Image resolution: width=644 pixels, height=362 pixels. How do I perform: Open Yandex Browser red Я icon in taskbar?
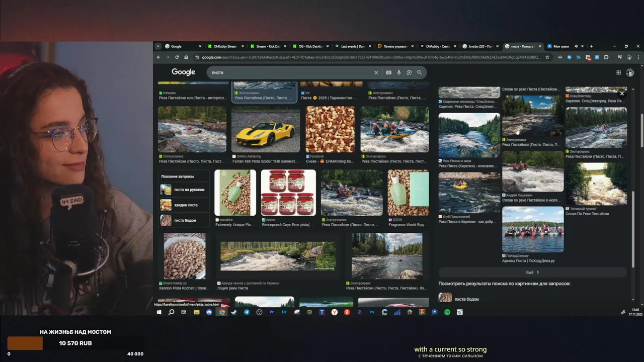click(x=347, y=312)
